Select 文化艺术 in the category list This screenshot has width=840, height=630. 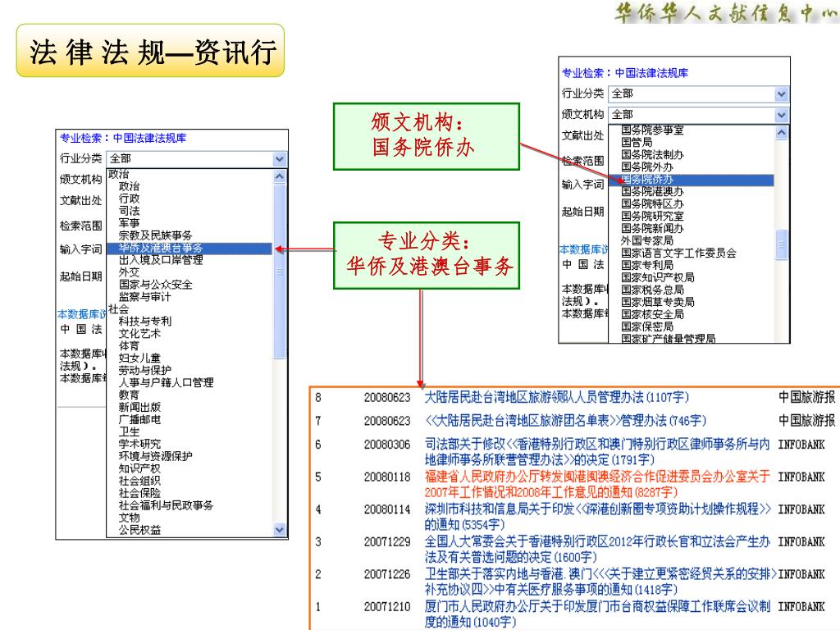coord(139,334)
